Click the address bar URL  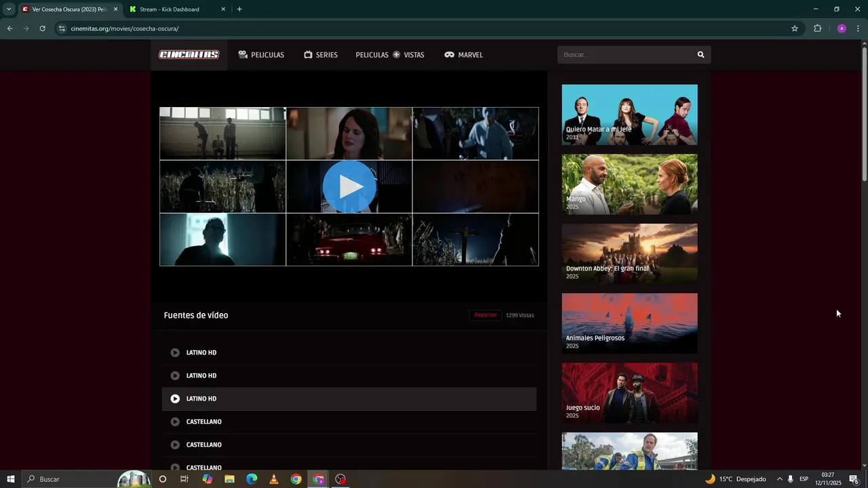click(125, 28)
